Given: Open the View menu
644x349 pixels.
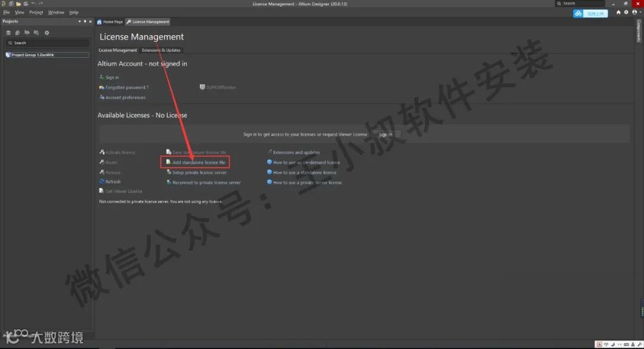Looking at the screenshot, I should pyautogui.click(x=19, y=13).
